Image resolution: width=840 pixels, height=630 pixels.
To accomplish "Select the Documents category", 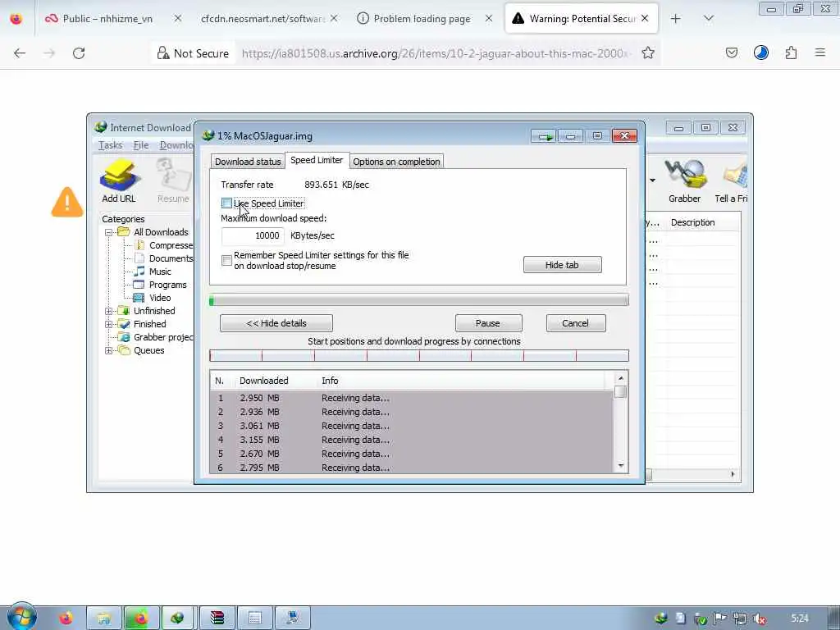I will (171, 258).
